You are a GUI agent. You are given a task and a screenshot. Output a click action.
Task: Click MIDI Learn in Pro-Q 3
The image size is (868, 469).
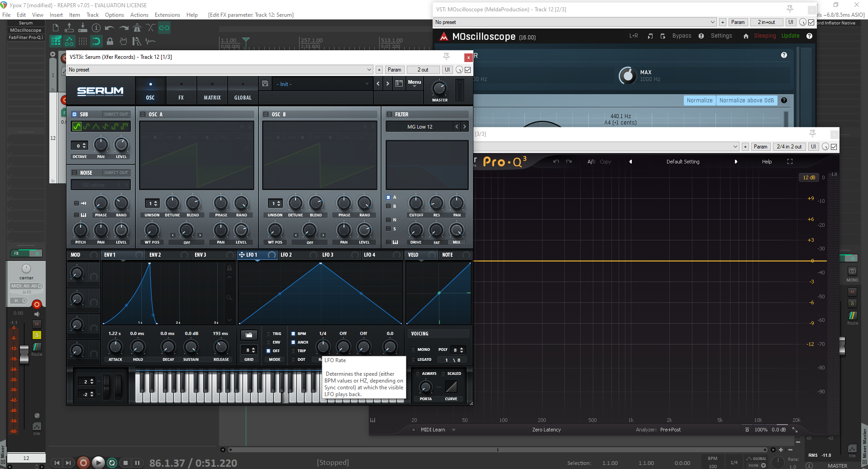coord(433,430)
